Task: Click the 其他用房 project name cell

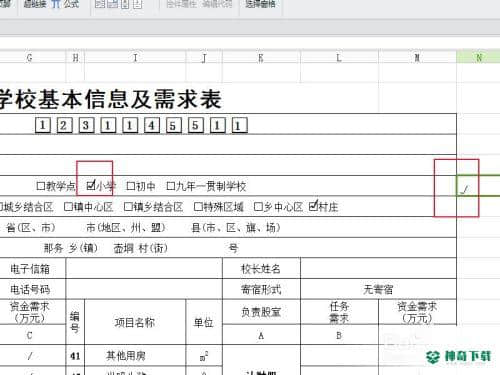Action: [x=135, y=356]
